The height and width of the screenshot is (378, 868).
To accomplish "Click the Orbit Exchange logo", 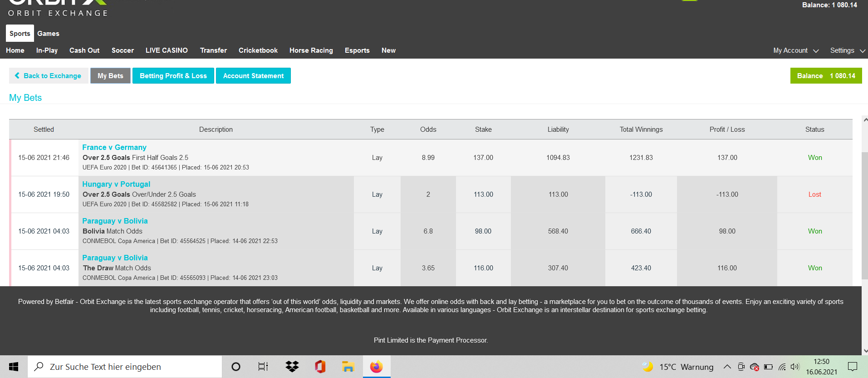I will (58, 9).
